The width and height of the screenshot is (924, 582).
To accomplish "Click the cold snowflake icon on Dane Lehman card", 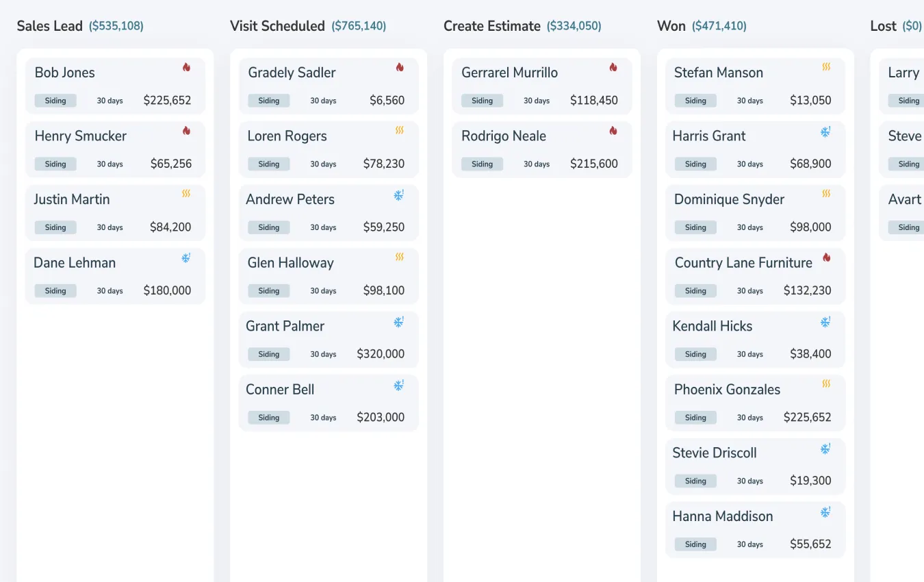I will click(x=185, y=257).
